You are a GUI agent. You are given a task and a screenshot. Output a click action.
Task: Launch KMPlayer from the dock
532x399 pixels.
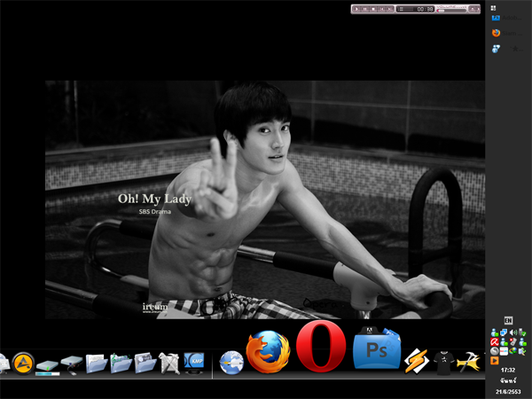194,363
